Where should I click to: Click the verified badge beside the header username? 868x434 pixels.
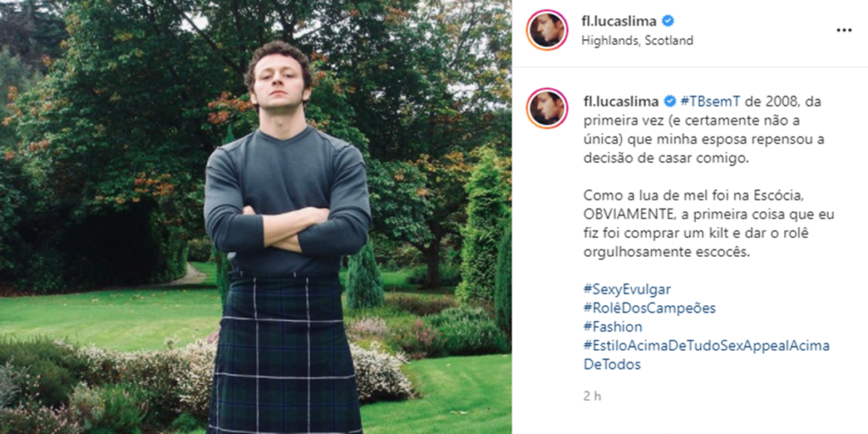pyautogui.click(x=668, y=21)
